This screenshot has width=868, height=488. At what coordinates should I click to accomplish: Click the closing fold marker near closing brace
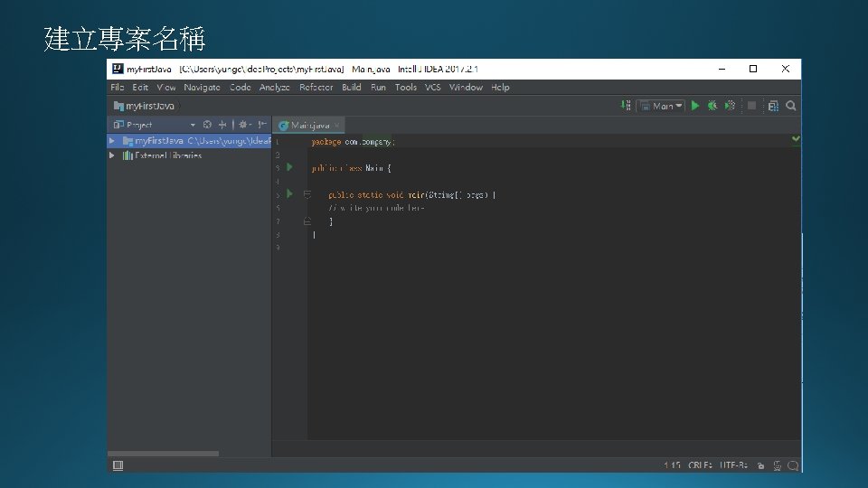tap(307, 221)
